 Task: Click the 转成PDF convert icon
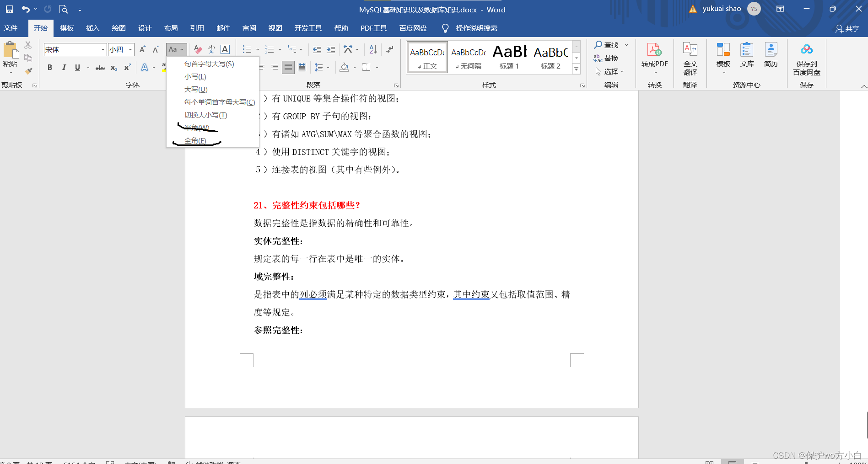coord(654,50)
